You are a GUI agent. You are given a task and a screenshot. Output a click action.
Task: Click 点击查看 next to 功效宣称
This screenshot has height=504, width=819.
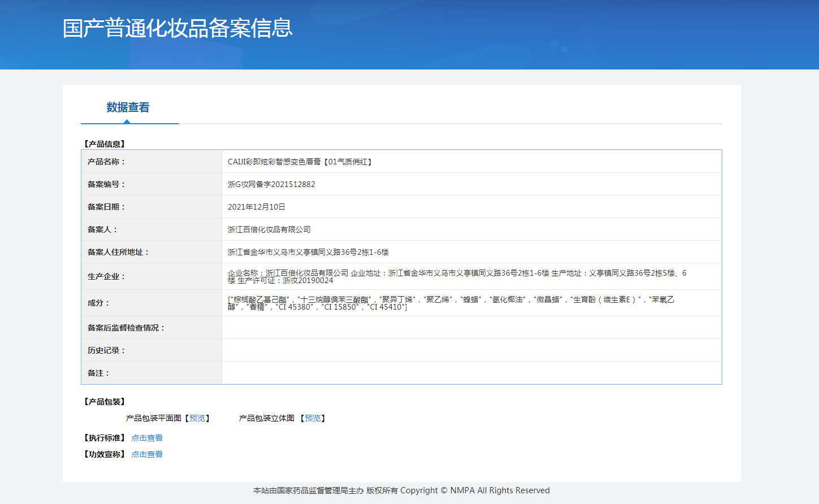click(147, 454)
